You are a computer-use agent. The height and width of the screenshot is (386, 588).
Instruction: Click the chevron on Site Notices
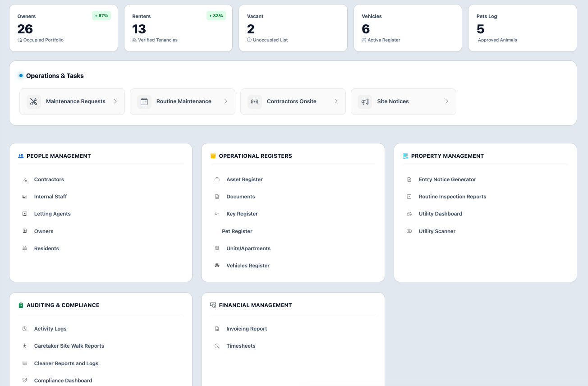(x=447, y=101)
